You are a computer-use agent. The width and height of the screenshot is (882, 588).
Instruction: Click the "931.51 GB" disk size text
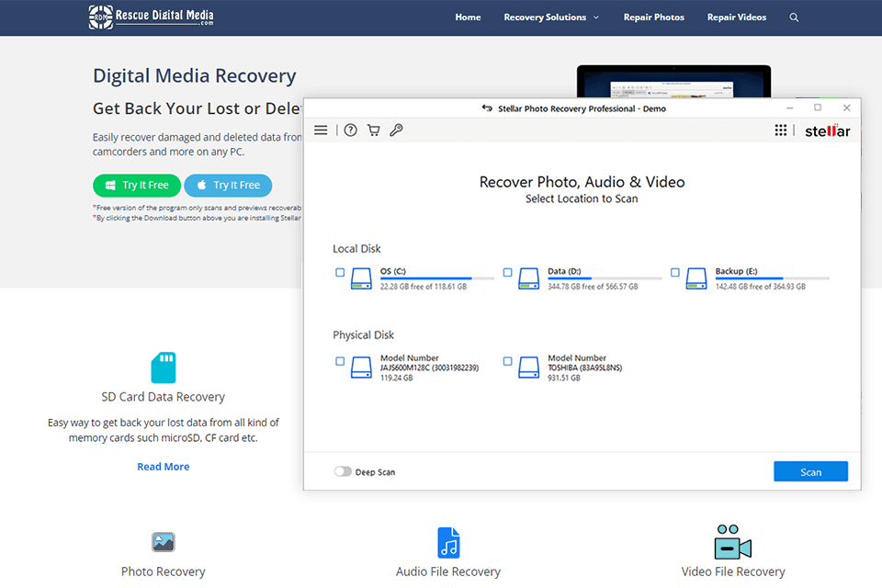tap(564, 379)
